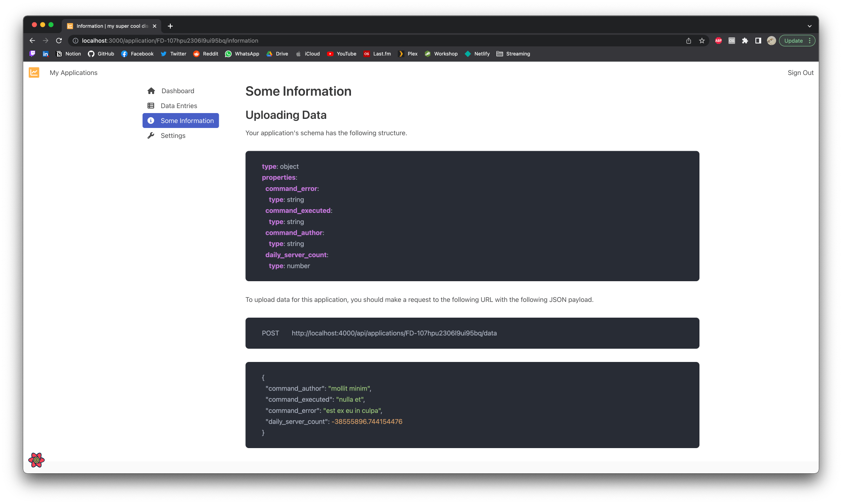Click the Data Entries table icon
The image size is (842, 504).
(x=151, y=106)
